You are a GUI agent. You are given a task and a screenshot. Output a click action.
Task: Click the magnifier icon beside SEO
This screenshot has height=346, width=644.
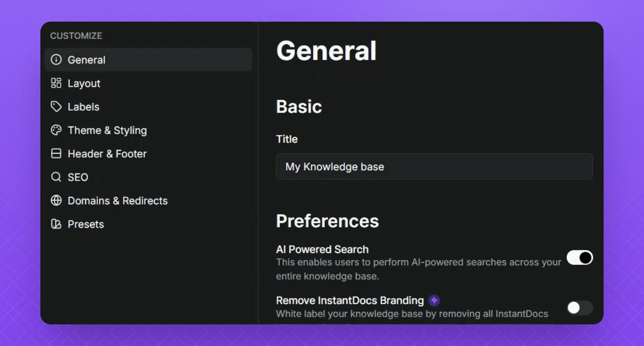[x=56, y=177]
